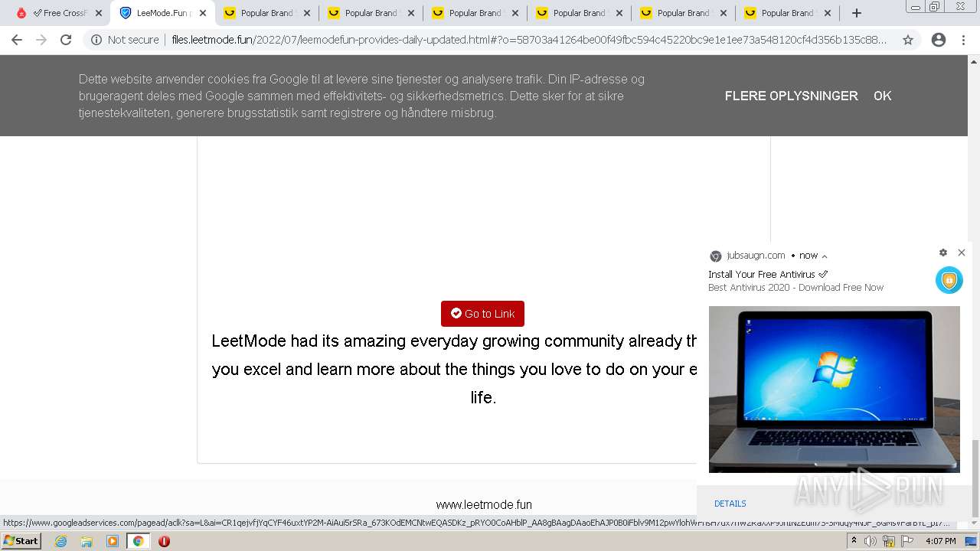The width and height of the screenshot is (980, 551).
Task: Click the Not secure site info icon
Action: tap(96, 40)
